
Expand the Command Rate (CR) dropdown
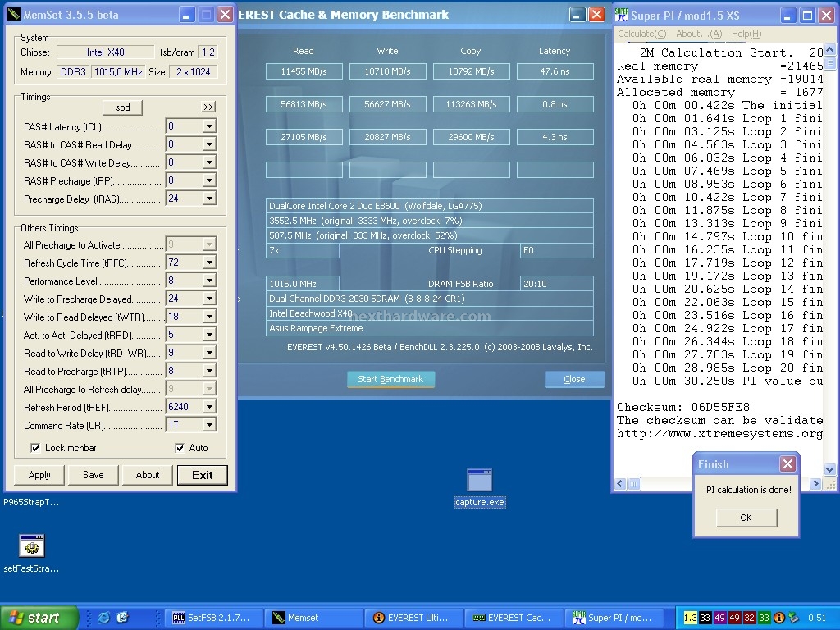(209, 425)
